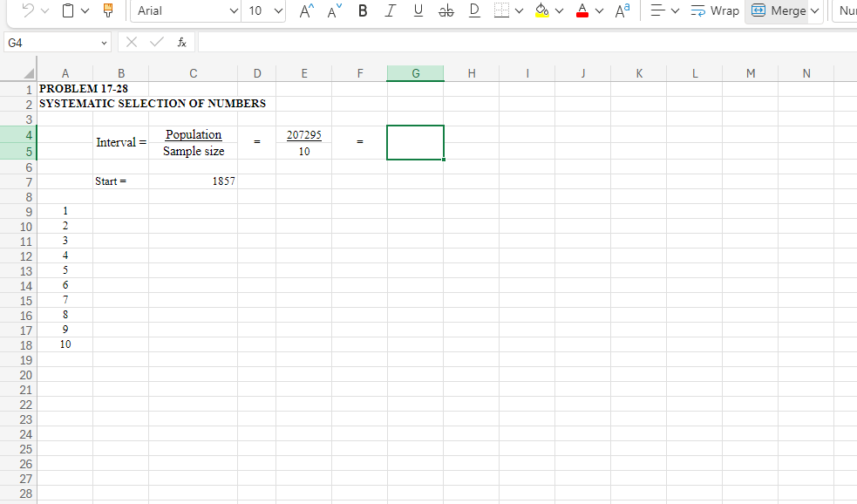857x504 pixels.
Task: Click the horizontal Align icon
Action: coord(657,10)
